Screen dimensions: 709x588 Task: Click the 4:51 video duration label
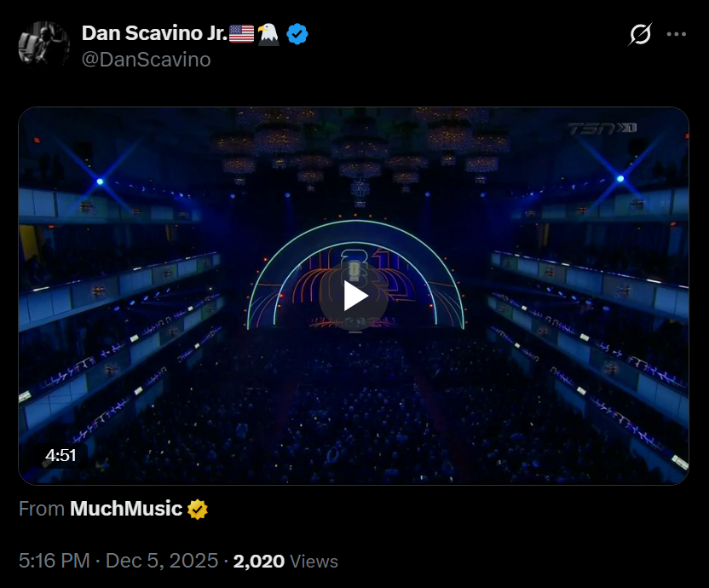coord(61,455)
